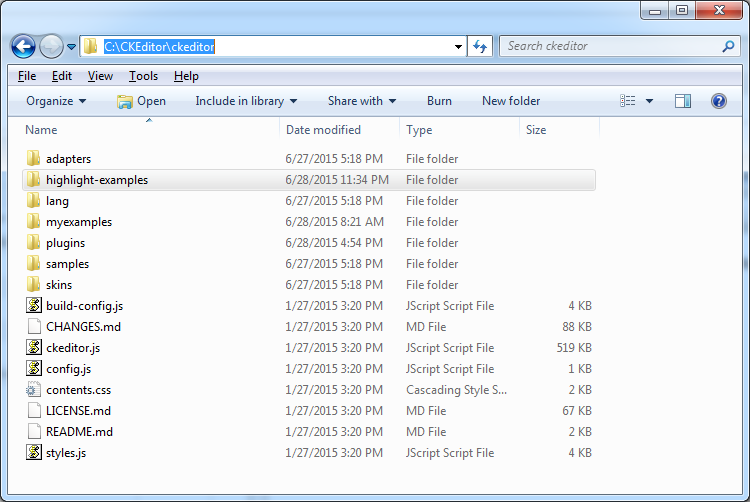The width and height of the screenshot is (750, 502).
Task: Click the 88 KB size value
Action: 577,327
